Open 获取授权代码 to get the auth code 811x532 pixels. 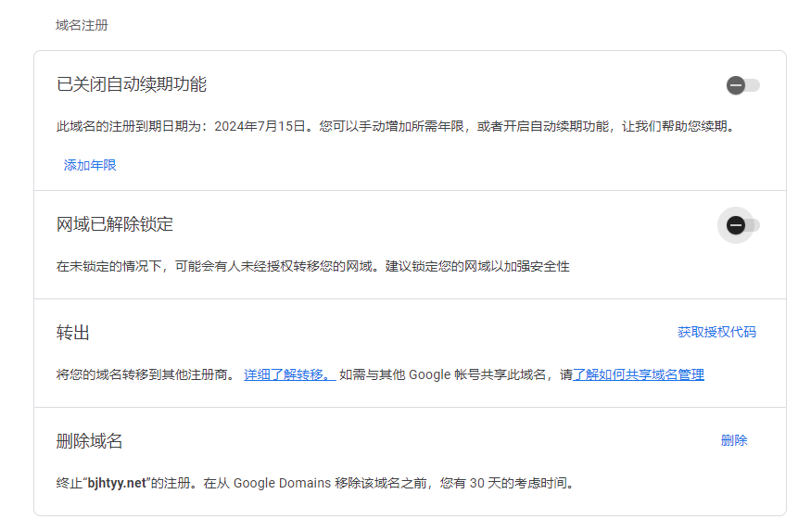pyautogui.click(x=716, y=332)
